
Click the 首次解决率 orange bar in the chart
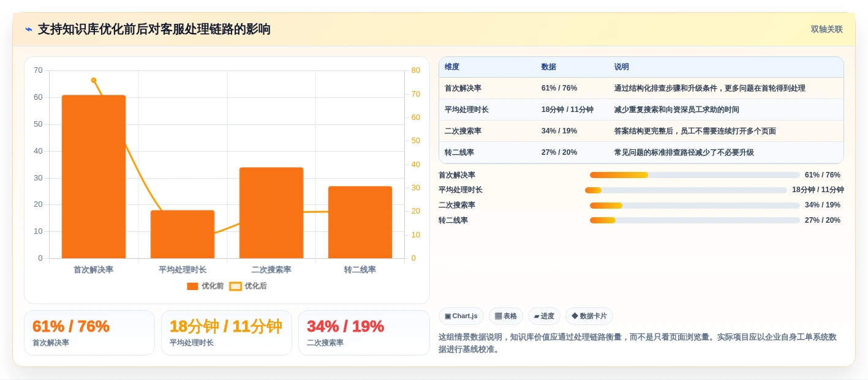[94, 177]
